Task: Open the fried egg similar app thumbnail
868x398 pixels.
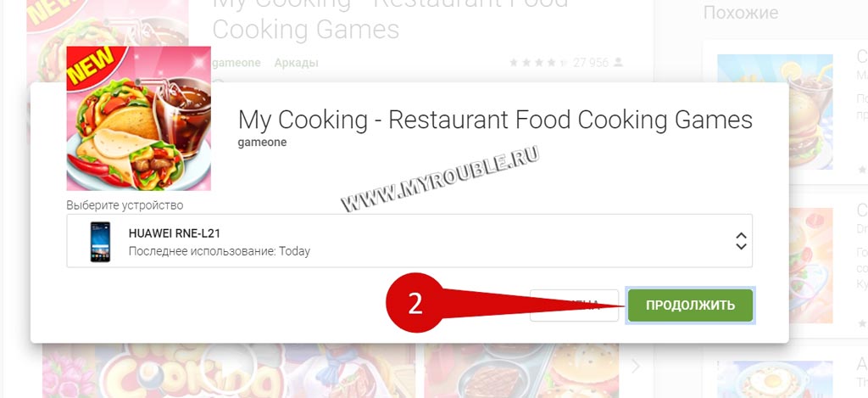Action: (775, 379)
